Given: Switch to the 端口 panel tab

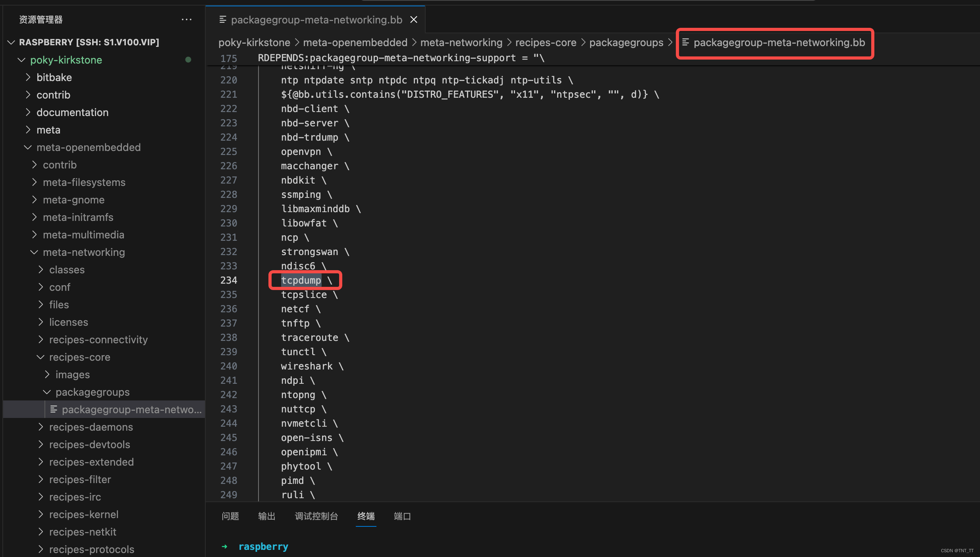Looking at the screenshot, I should coord(402,516).
